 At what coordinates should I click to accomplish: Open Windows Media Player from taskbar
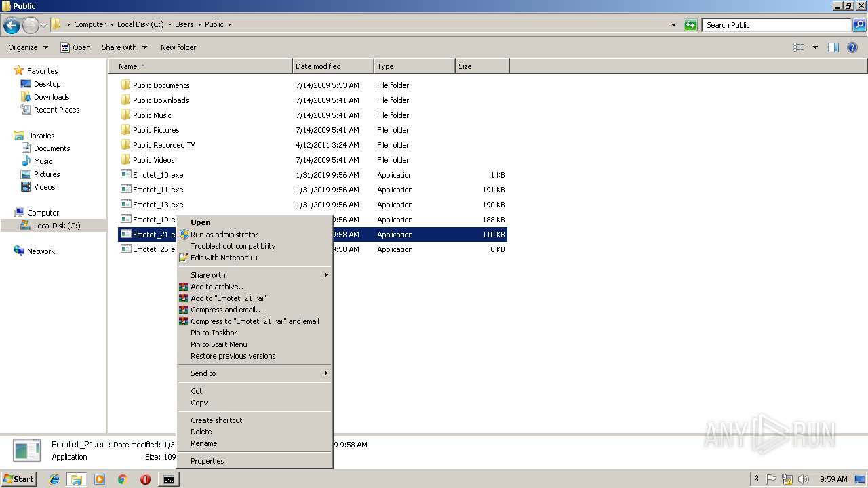click(x=100, y=479)
